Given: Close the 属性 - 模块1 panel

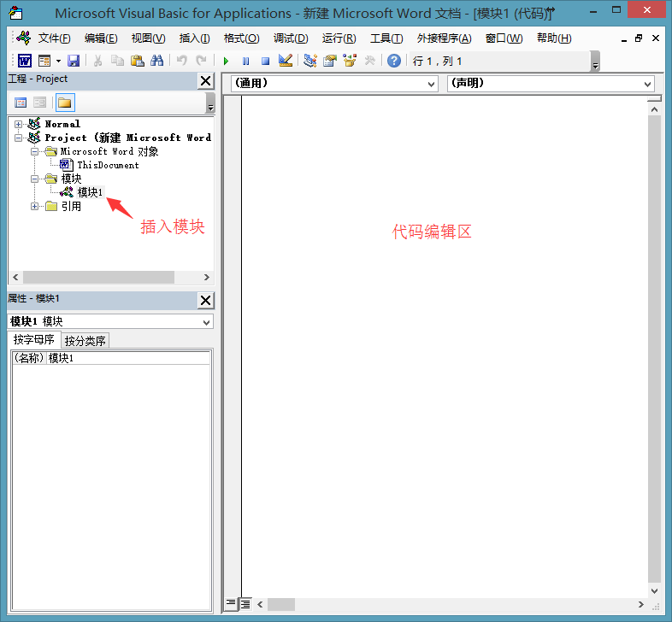Looking at the screenshot, I should coord(206,300).
